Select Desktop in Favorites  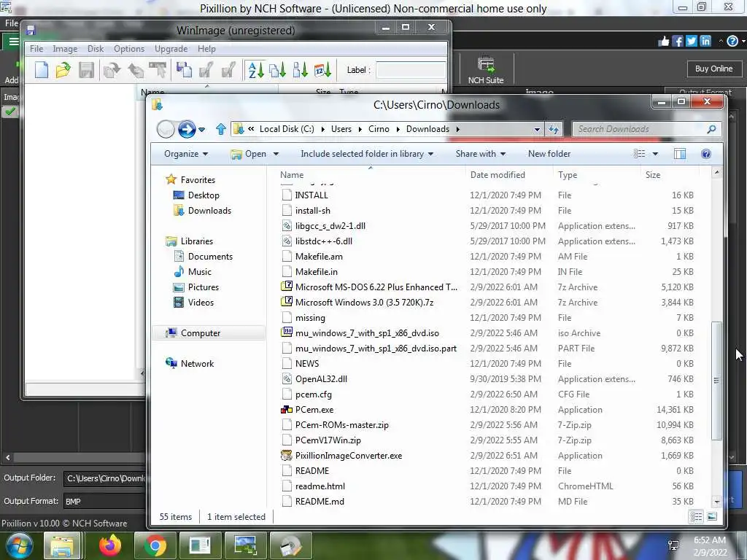[204, 195]
